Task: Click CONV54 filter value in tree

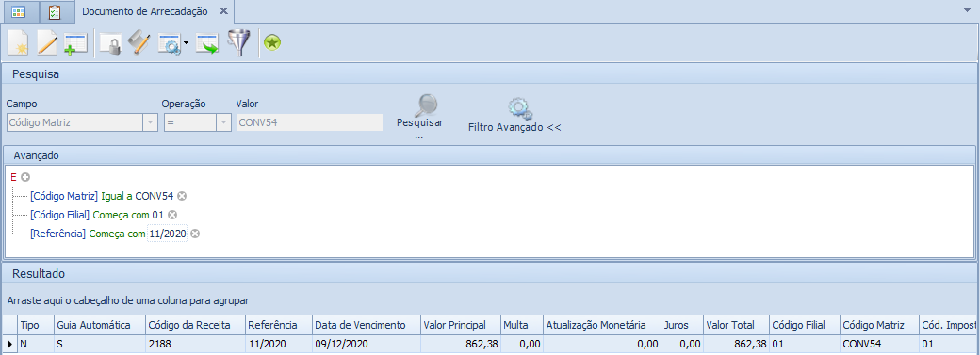Action: pyautogui.click(x=155, y=196)
